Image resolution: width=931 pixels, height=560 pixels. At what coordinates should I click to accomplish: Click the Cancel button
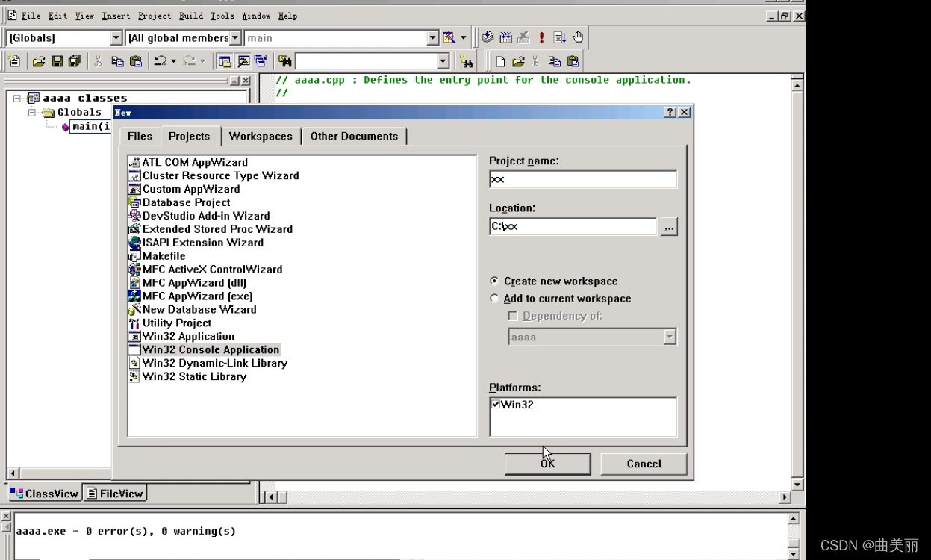click(644, 464)
